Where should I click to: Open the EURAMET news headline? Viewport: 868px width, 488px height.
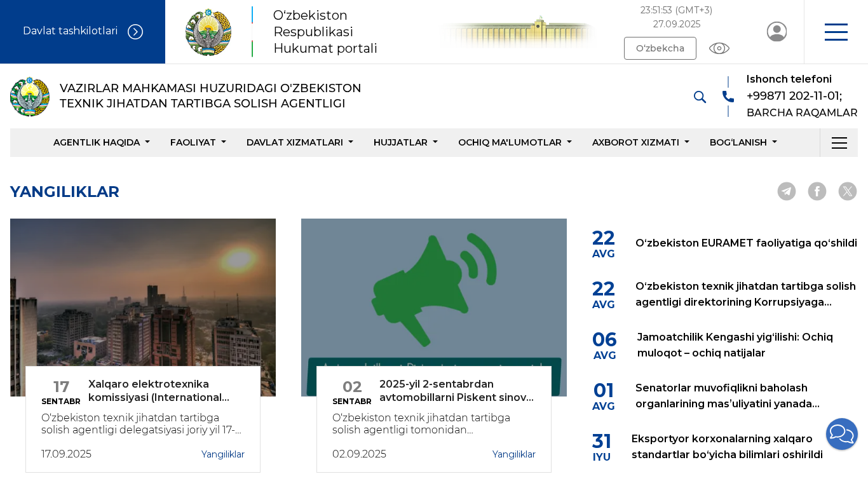pyautogui.click(x=746, y=243)
